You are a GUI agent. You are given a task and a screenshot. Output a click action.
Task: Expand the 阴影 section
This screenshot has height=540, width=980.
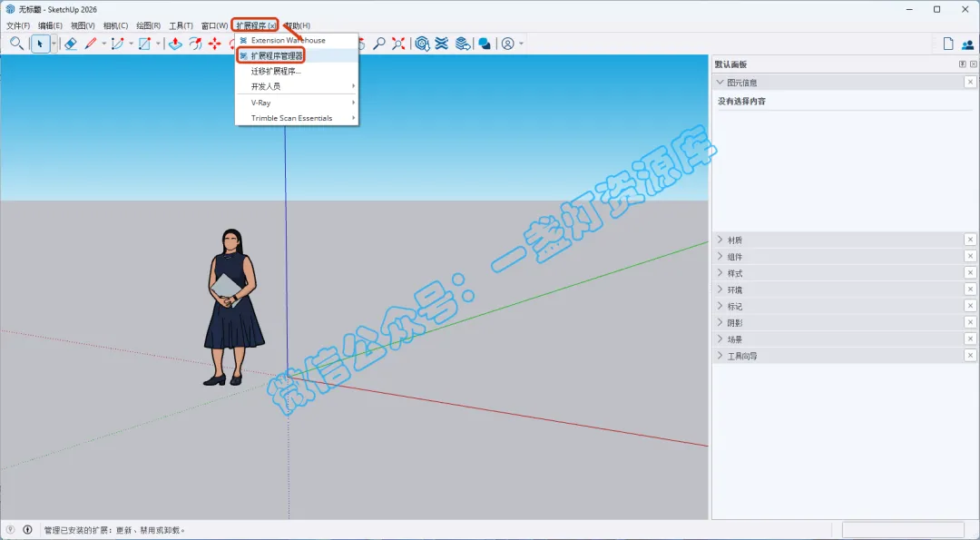click(x=720, y=322)
